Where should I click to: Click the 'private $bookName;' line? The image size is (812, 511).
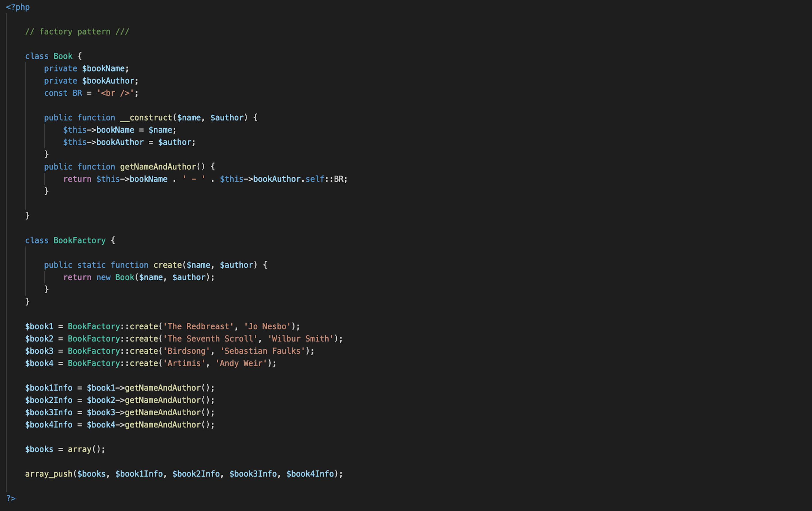pyautogui.click(x=87, y=69)
